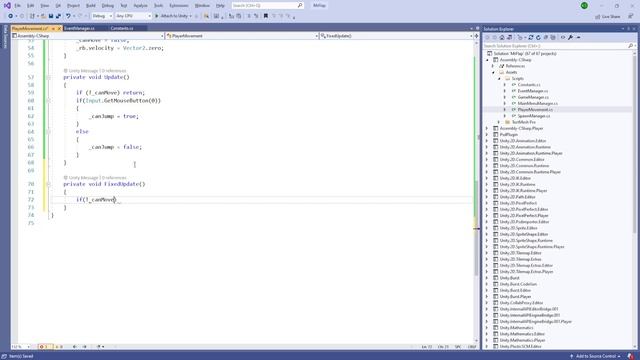Image resolution: width=640 pixels, height=360 pixels.
Task: Open SpawnManager.cs in Solution Explorer
Action: point(534,116)
